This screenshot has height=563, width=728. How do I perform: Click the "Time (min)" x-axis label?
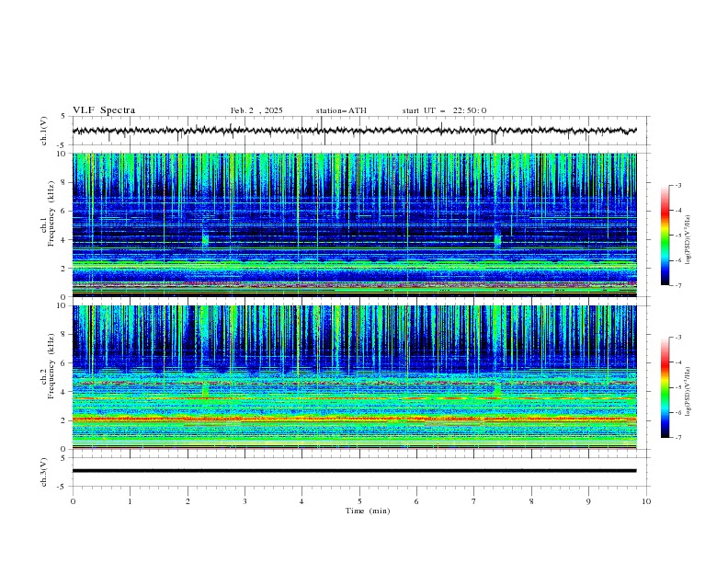coord(368,511)
